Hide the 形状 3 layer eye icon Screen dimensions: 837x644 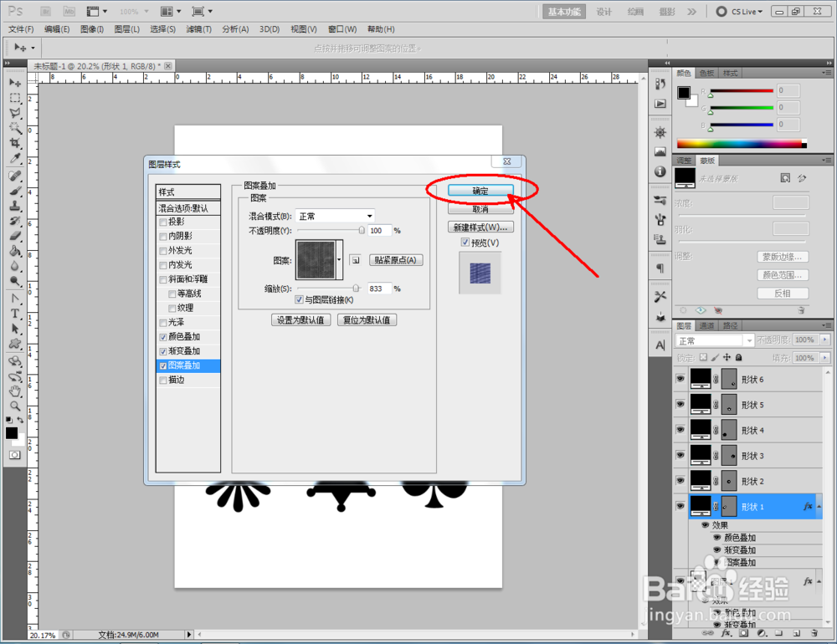pyautogui.click(x=680, y=455)
